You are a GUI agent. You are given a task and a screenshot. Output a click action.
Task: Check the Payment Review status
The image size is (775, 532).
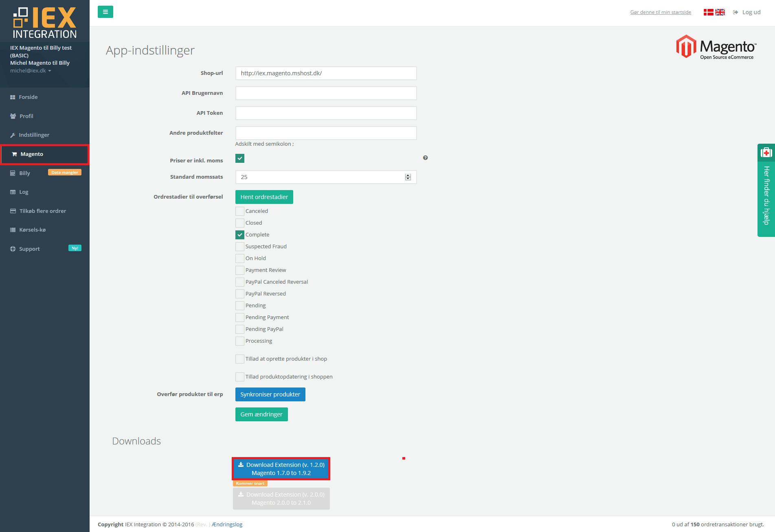pyautogui.click(x=240, y=270)
